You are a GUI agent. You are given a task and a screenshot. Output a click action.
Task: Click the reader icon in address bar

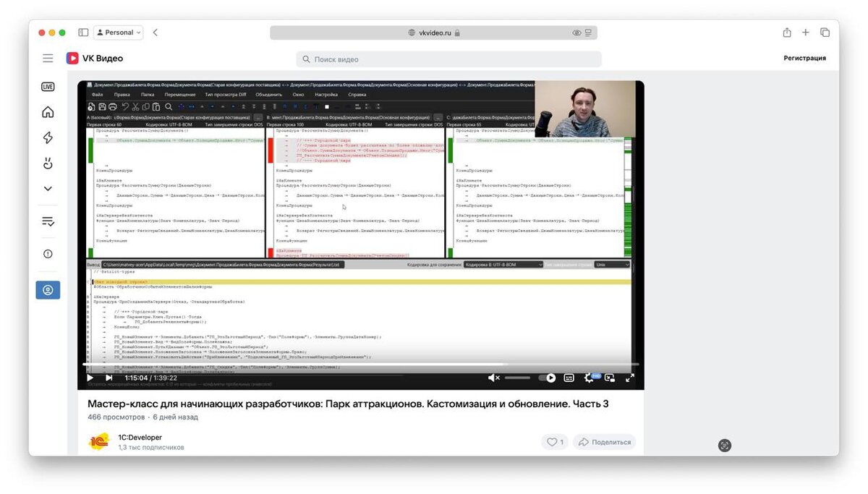click(x=588, y=33)
